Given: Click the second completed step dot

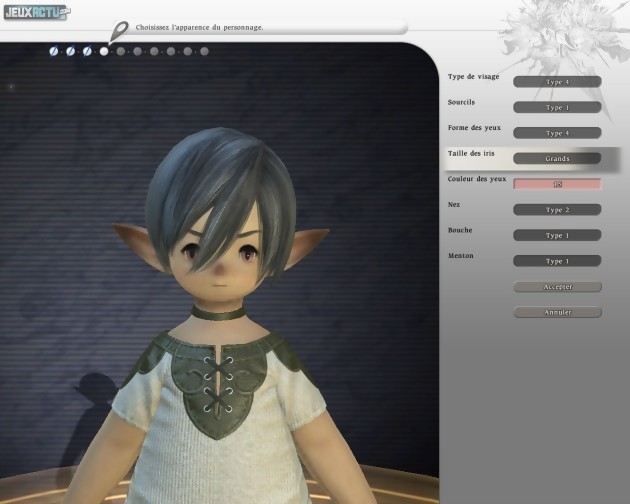Looking at the screenshot, I should [x=70, y=51].
